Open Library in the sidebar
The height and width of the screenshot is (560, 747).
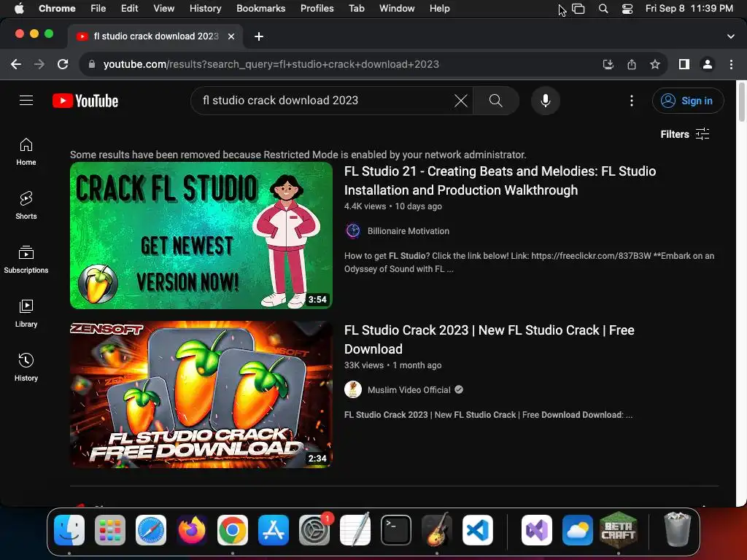26,314
